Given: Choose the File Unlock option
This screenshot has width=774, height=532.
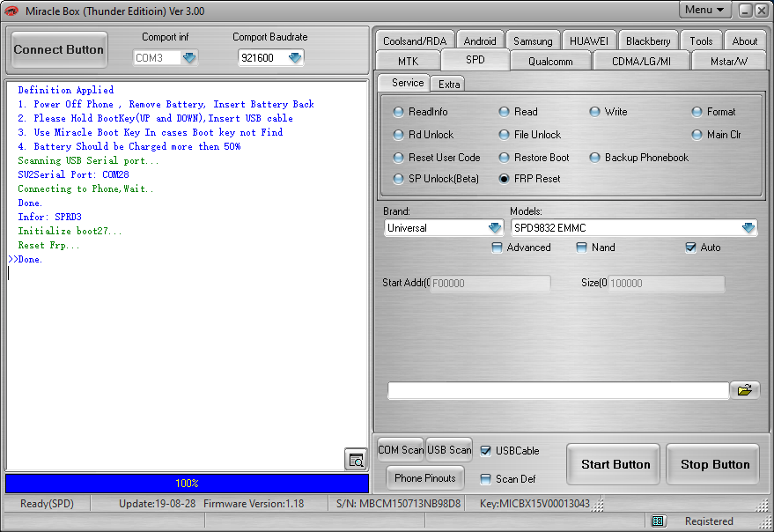Looking at the screenshot, I should [530, 135].
